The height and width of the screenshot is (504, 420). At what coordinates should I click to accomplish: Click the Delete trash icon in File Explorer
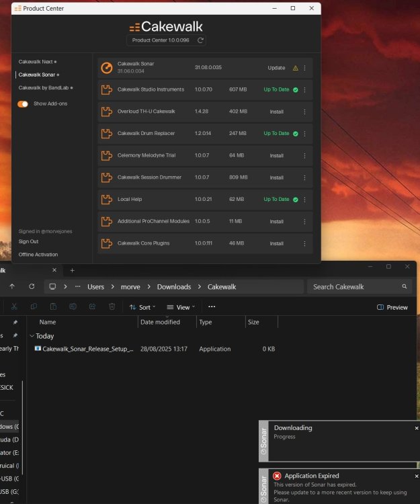[112, 306]
